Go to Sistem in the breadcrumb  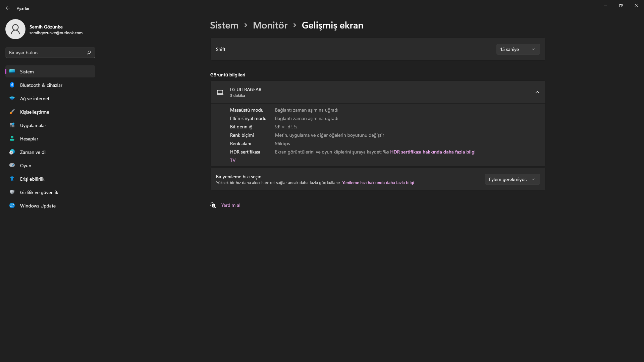click(224, 25)
